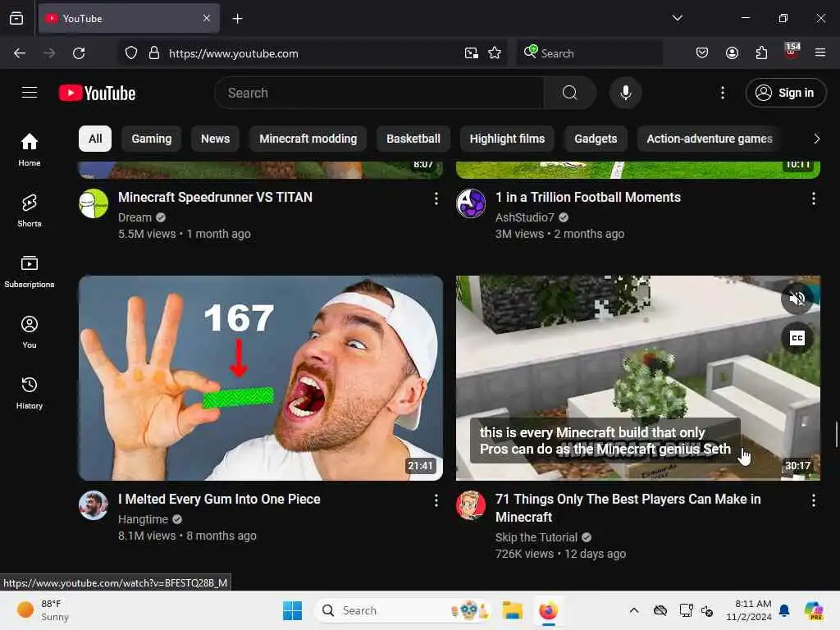Click the Firefox toolbar Search box
This screenshot has width=840, height=630.
[589, 53]
